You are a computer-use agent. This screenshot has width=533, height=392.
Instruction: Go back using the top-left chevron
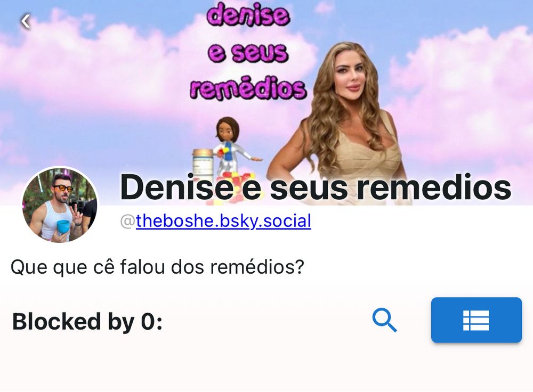(25, 22)
